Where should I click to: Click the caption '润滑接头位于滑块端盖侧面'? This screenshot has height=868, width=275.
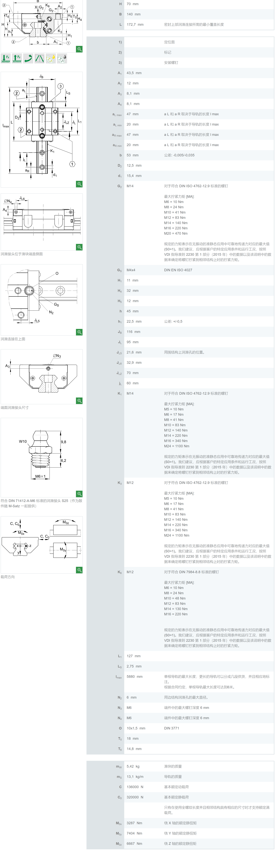point(22,254)
